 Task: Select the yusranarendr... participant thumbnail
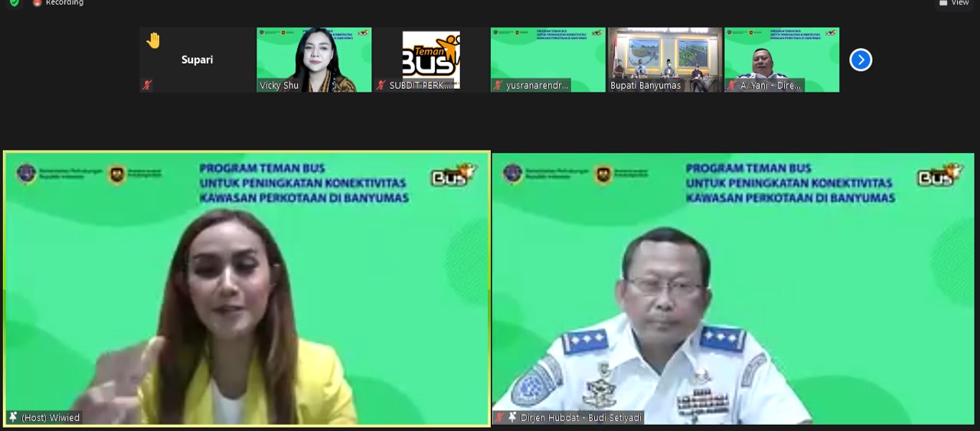point(548,60)
